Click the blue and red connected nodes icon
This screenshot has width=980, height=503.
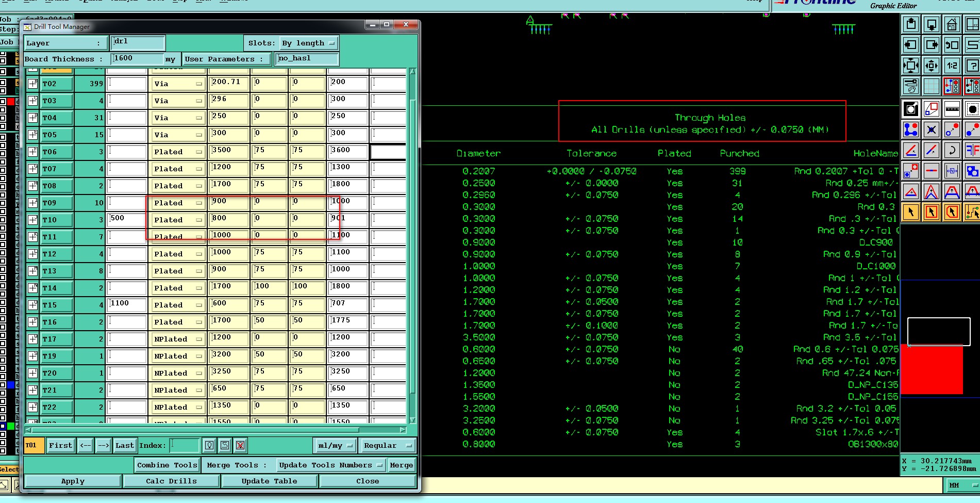point(911,129)
